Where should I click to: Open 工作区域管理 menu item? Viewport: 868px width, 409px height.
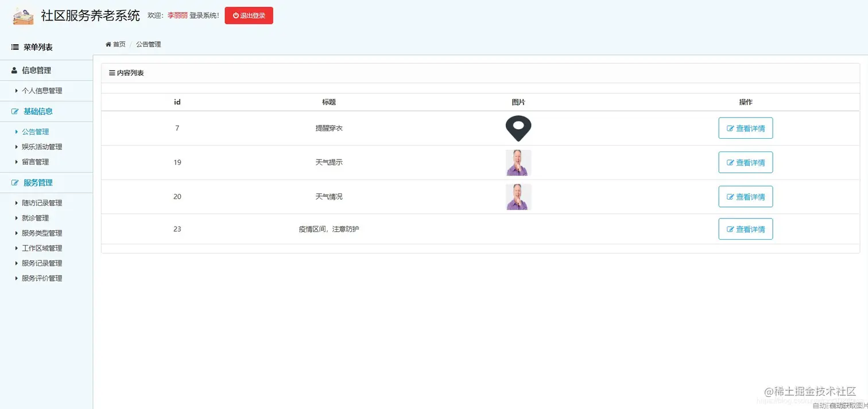(42, 248)
